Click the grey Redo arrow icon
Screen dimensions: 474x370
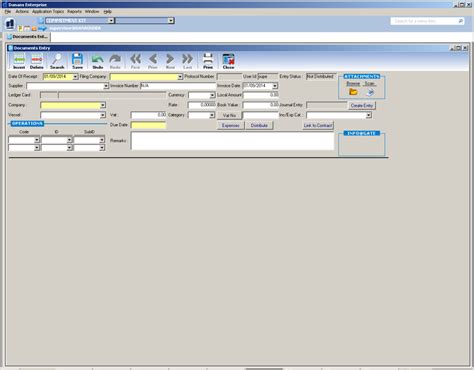115,60
